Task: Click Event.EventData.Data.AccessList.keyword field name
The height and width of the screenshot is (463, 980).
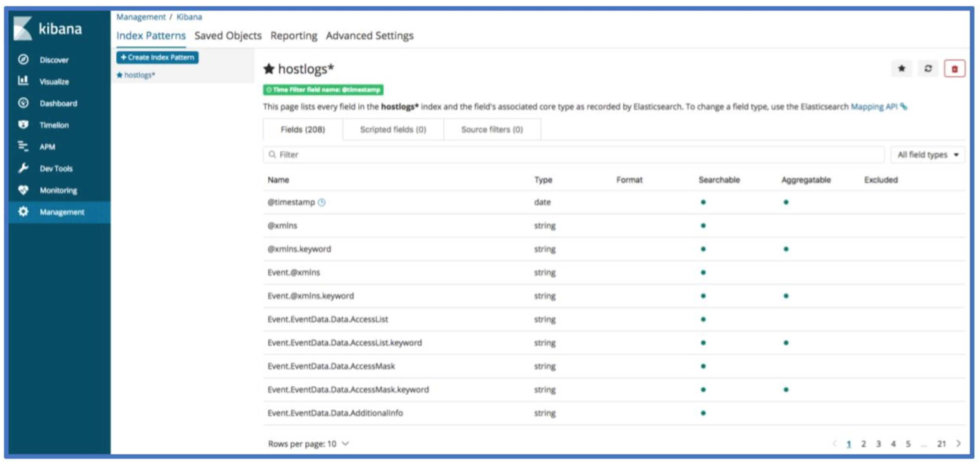Action: coord(345,343)
